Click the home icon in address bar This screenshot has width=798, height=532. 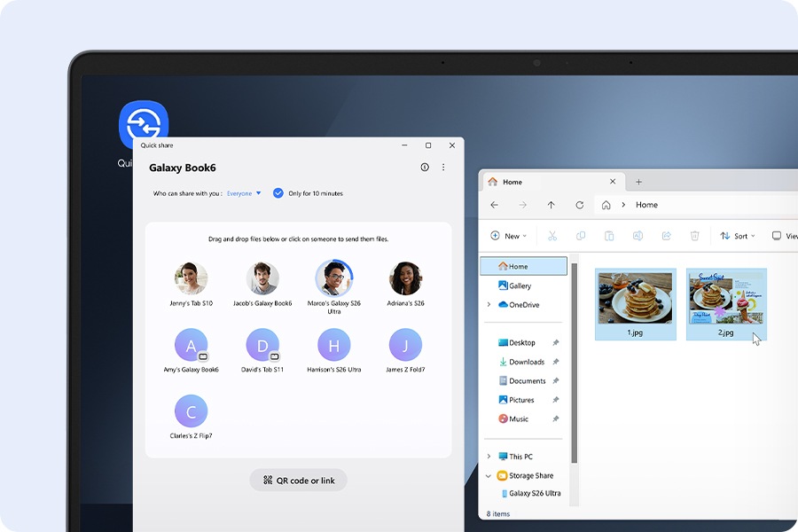606,205
